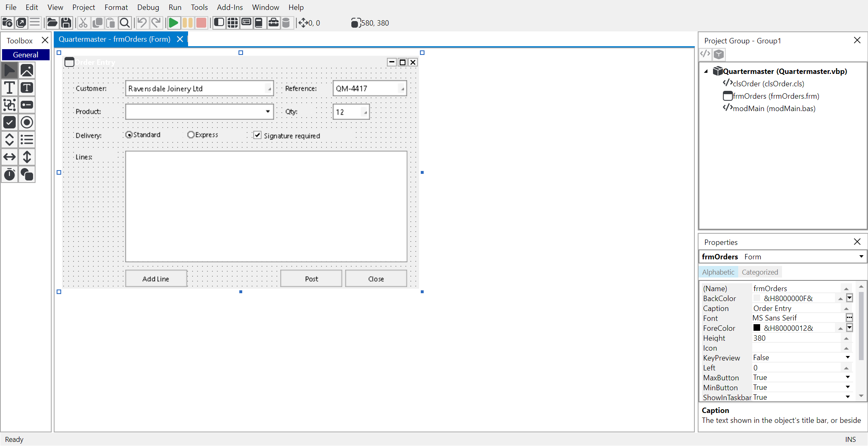
Task: Open the Menu Editor toolbar icon
Action: (35, 23)
